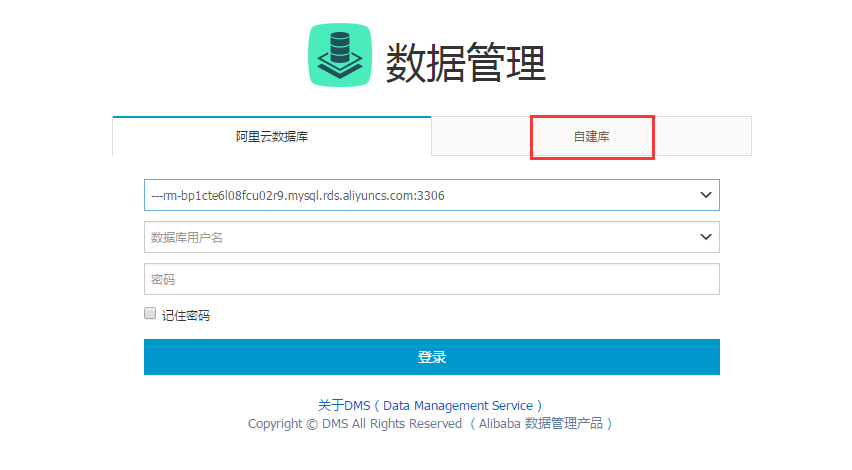
Task: Open the database instance address dropdown
Action: pyautogui.click(x=432, y=195)
